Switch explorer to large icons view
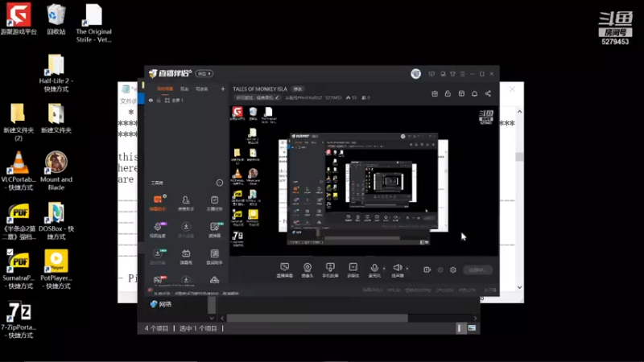This screenshot has width=644, height=362. coord(472,328)
